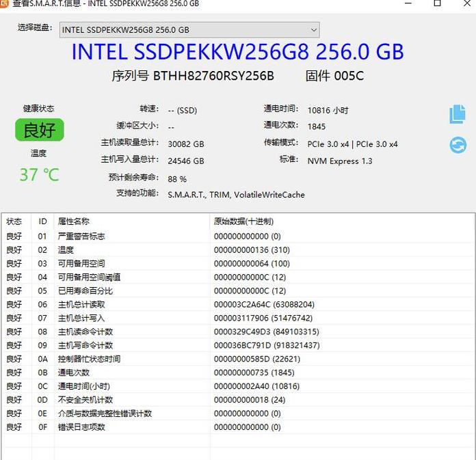Viewport: 476px width, 460px height.
Task: Click the supported features TRIM text
Action: [220, 195]
